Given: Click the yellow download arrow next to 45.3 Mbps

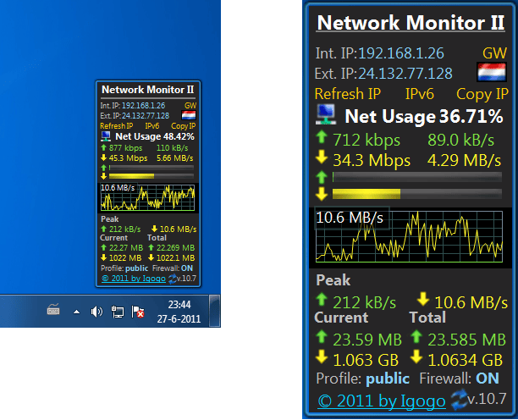Looking at the screenshot, I should (x=103, y=157).
